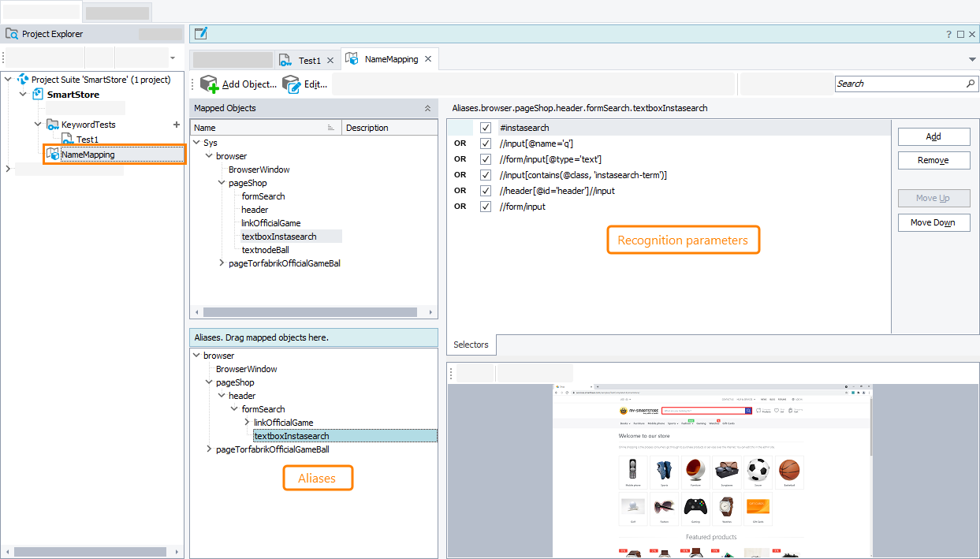Click the NameMapping icon in Project Explorer
Image resolution: width=980 pixels, height=559 pixels.
point(53,155)
